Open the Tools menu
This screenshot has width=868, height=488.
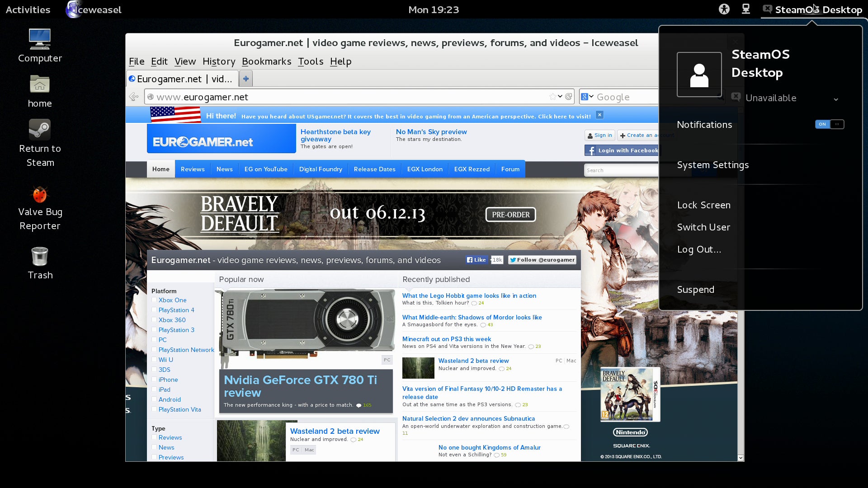click(x=311, y=61)
